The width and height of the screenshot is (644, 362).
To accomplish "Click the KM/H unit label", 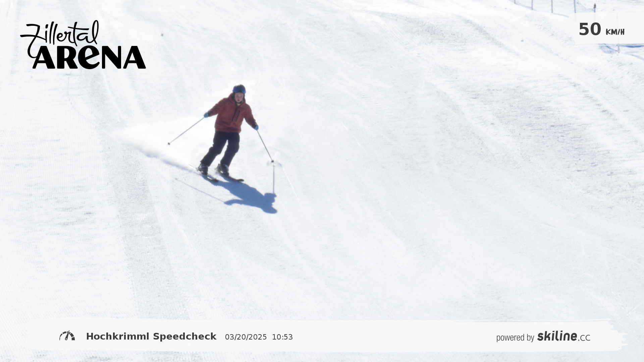I will (x=615, y=32).
